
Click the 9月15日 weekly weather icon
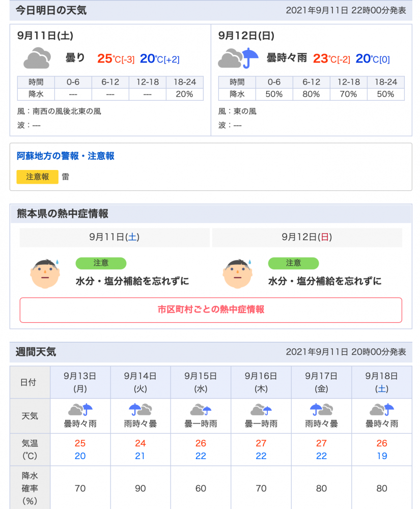pos(201,410)
